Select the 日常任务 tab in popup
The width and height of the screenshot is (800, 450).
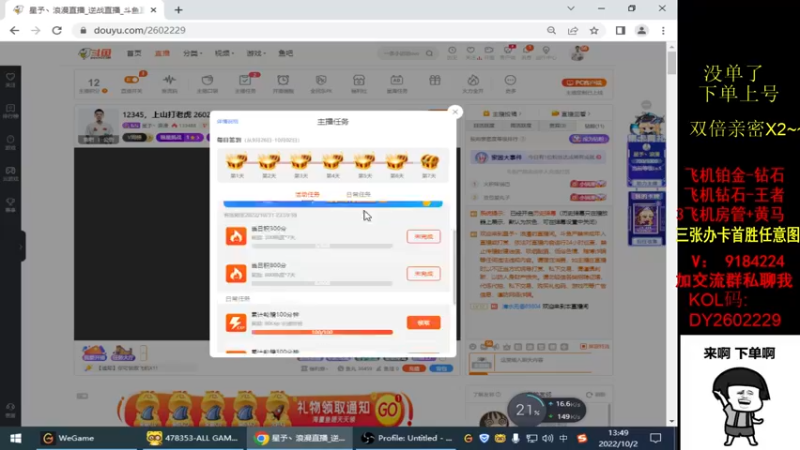point(358,194)
